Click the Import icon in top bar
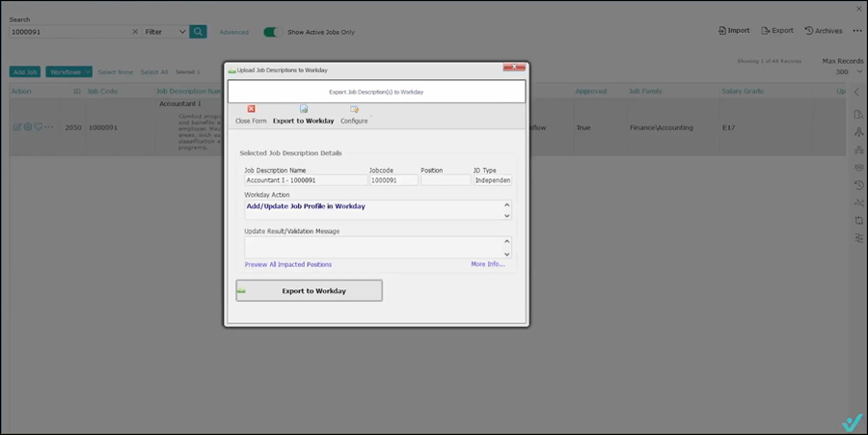The image size is (868, 435). pos(723,31)
